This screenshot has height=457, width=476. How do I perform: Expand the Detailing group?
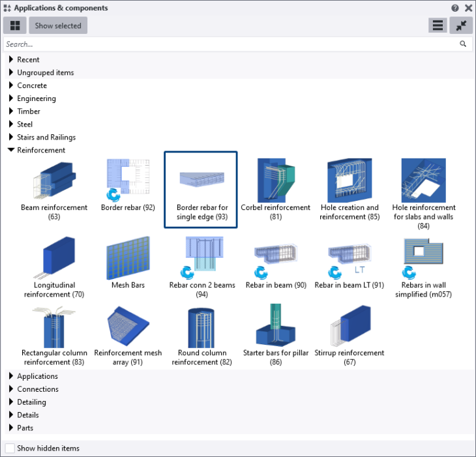point(11,402)
